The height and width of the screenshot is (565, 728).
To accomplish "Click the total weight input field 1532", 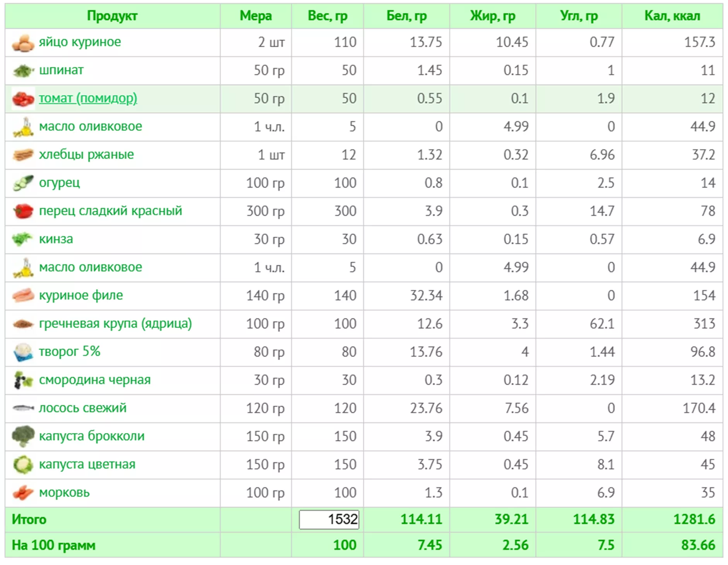I will click(329, 519).
